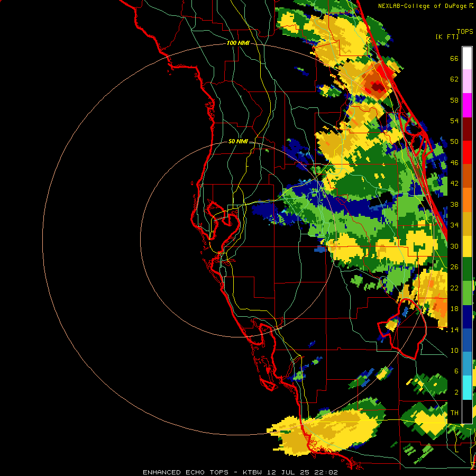Click the 46 value on the legend

pos(454,163)
